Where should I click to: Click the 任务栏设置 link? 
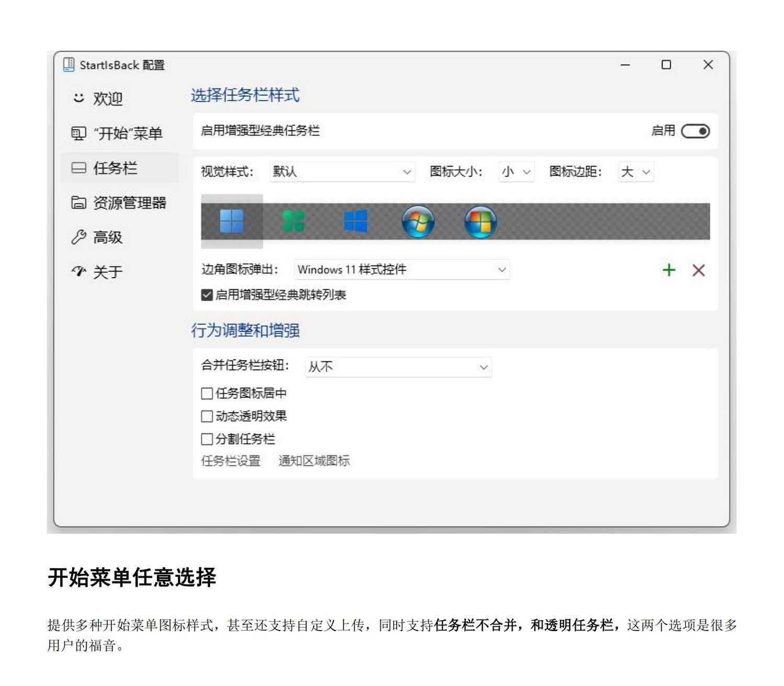(x=230, y=461)
